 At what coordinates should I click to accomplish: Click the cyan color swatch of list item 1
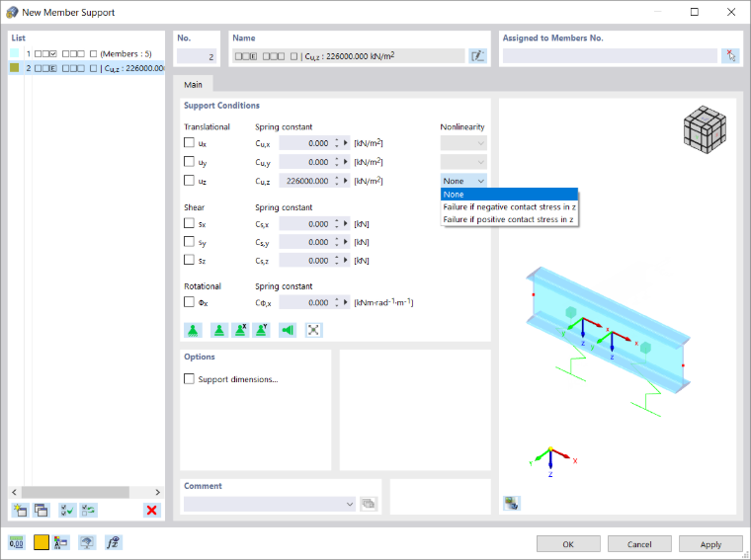click(x=15, y=53)
